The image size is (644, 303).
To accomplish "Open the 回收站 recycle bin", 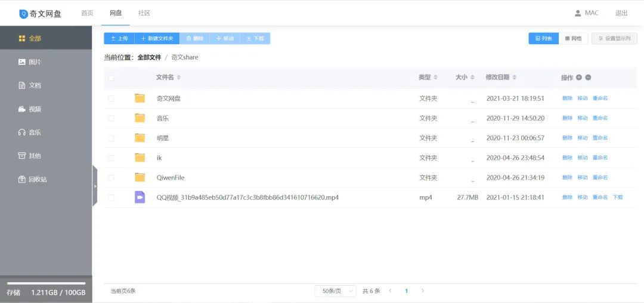I will tap(46, 180).
